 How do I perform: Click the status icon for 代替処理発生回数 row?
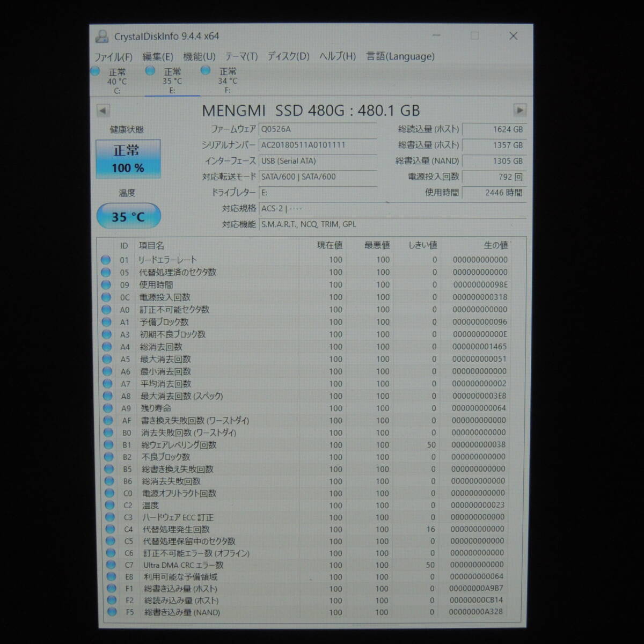(111, 529)
